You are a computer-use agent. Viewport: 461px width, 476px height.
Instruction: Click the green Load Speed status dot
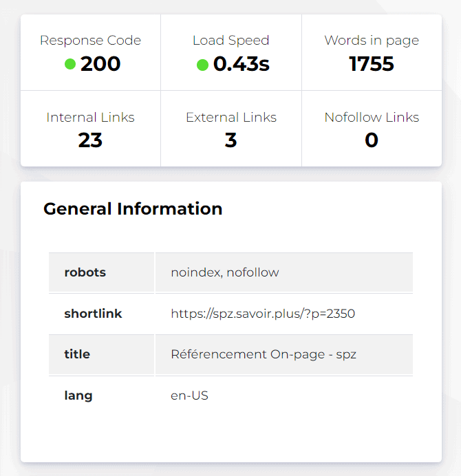[202, 65]
